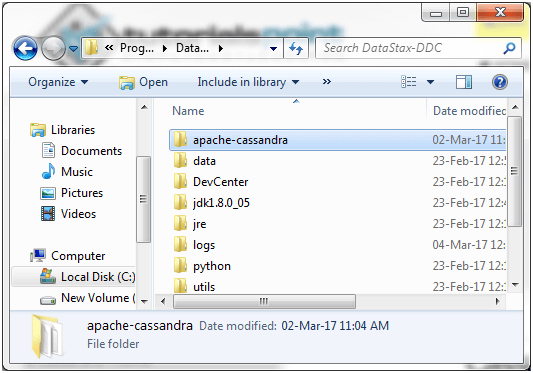
Task: Click the New Volume drive icon
Action: (x=48, y=300)
